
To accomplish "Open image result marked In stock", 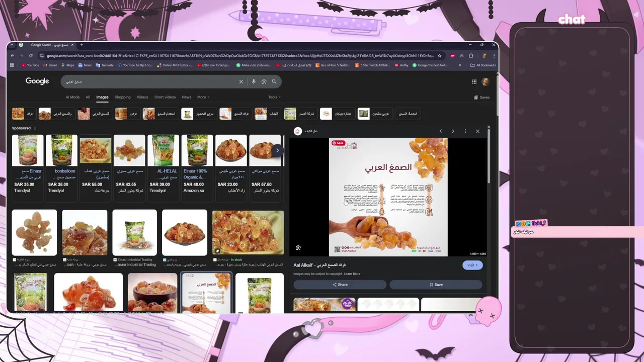I will [x=248, y=232].
